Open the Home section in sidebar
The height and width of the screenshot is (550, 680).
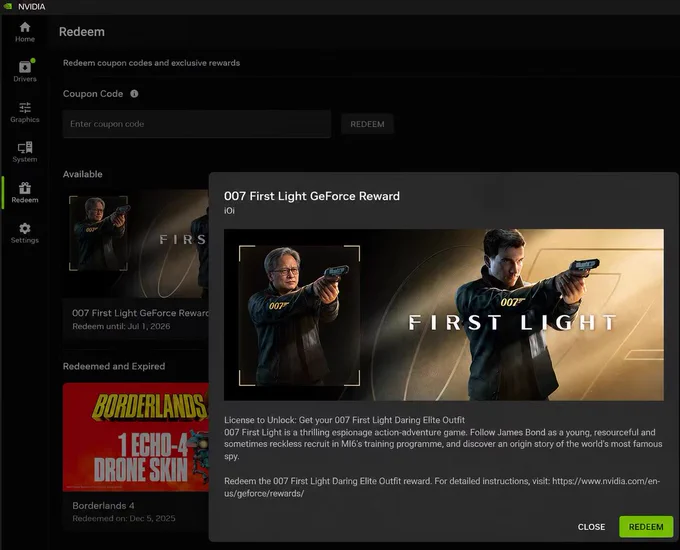25,32
